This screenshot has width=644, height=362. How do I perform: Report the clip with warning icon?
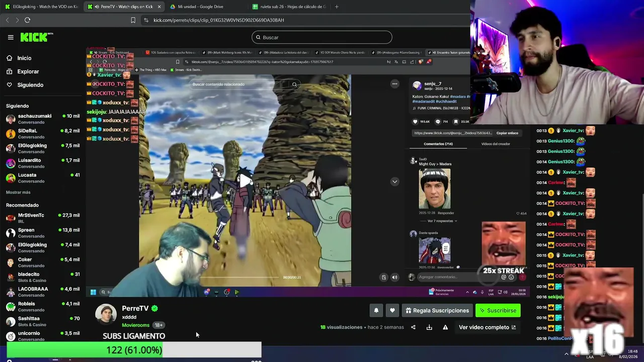click(x=445, y=327)
